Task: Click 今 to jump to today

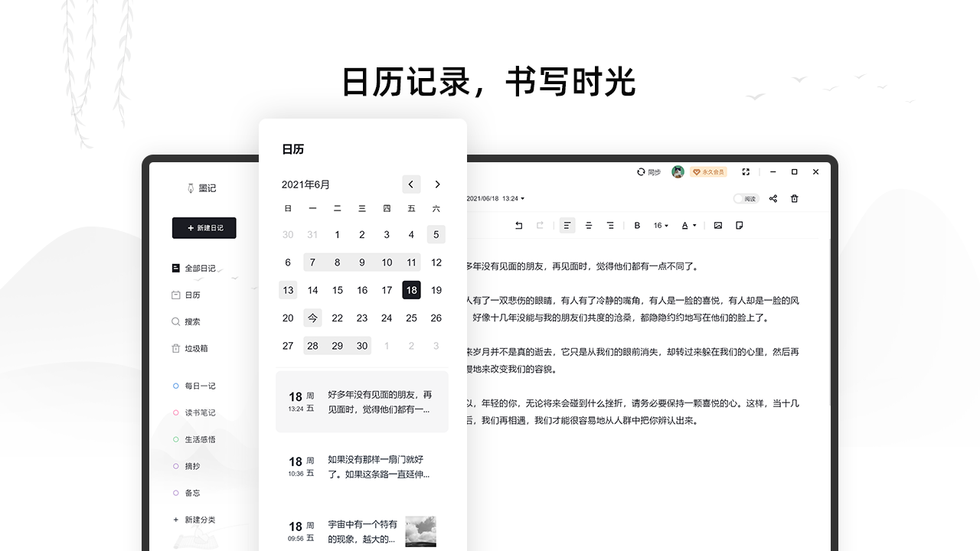Action: 312,318
